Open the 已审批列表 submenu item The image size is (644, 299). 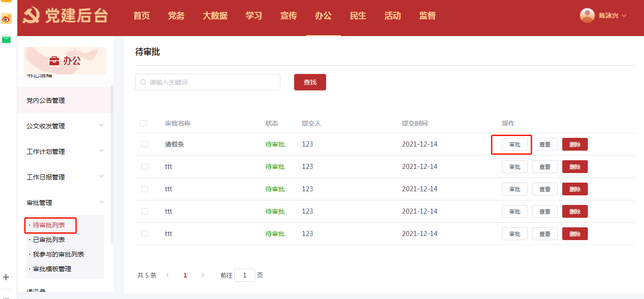pyautogui.click(x=49, y=240)
